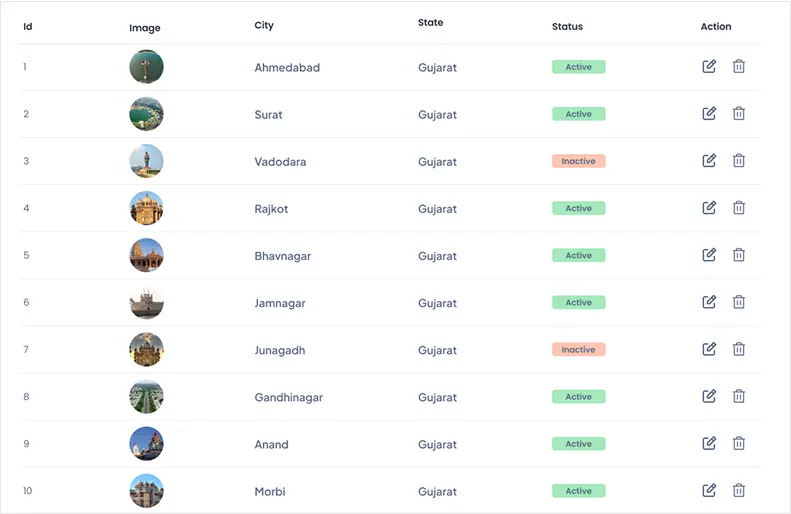Delete the Jamnagar row
Image resolution: width=791 pixels, height=514 pixels.
tap(739, 301)
